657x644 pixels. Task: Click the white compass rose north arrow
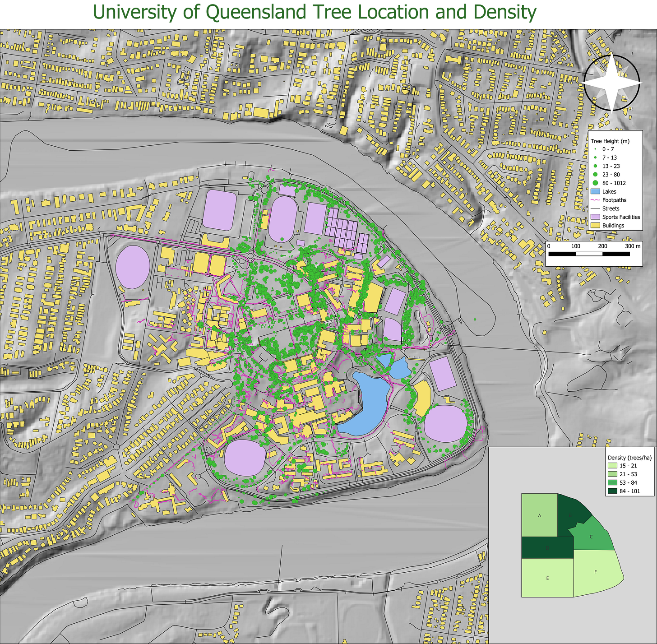[x=612, y=83]
